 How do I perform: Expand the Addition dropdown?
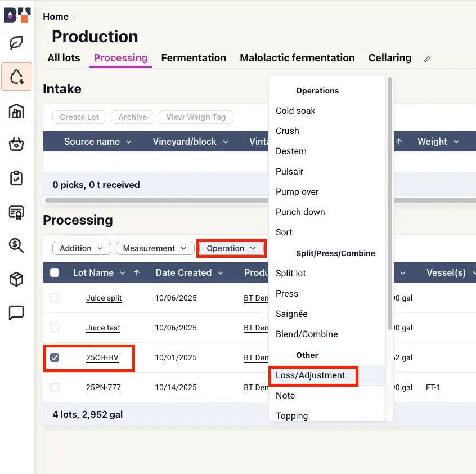pos(82,248)
